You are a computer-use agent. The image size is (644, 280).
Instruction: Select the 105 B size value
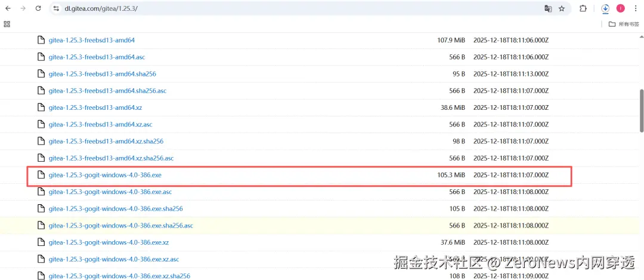[457, 209]
